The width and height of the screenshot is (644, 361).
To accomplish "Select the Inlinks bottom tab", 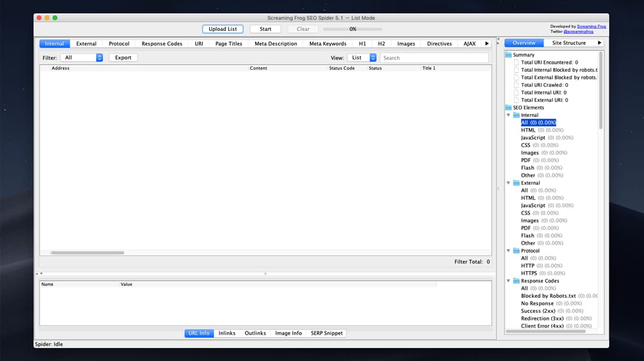I will [227, 333].
